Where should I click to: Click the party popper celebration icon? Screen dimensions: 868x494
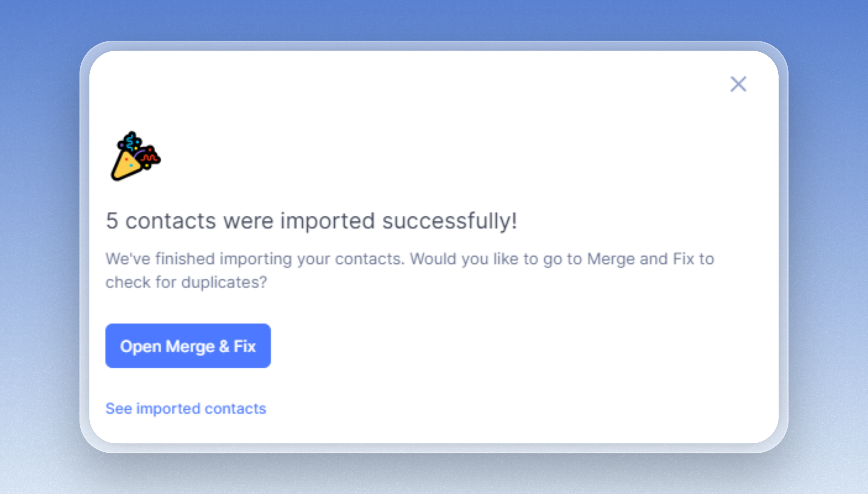pyautogui.click(x=136, y=156)
